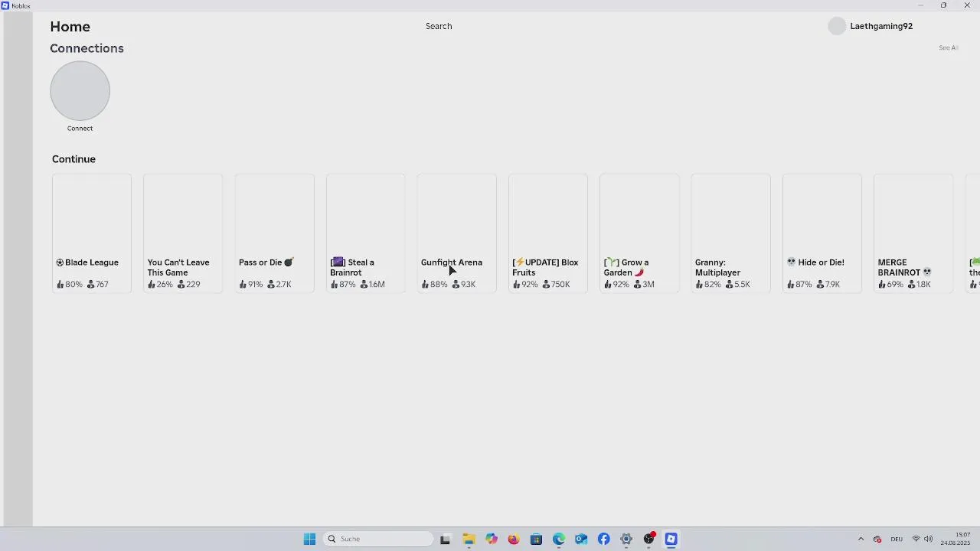Click Steal a Brainrot 1.6M players icon
Viewport: 980px width, 551px height.
coord(364,285)
